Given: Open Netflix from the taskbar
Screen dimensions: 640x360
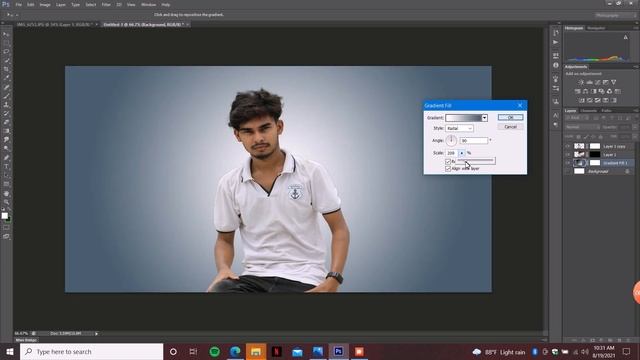Looking at the screenshot, I should (x=277, y=351).
